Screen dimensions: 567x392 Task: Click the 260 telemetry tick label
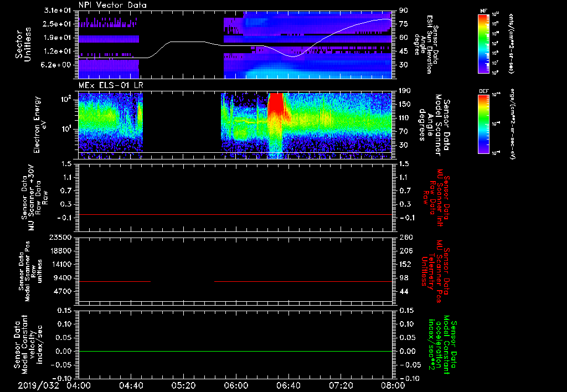point(406,237)
